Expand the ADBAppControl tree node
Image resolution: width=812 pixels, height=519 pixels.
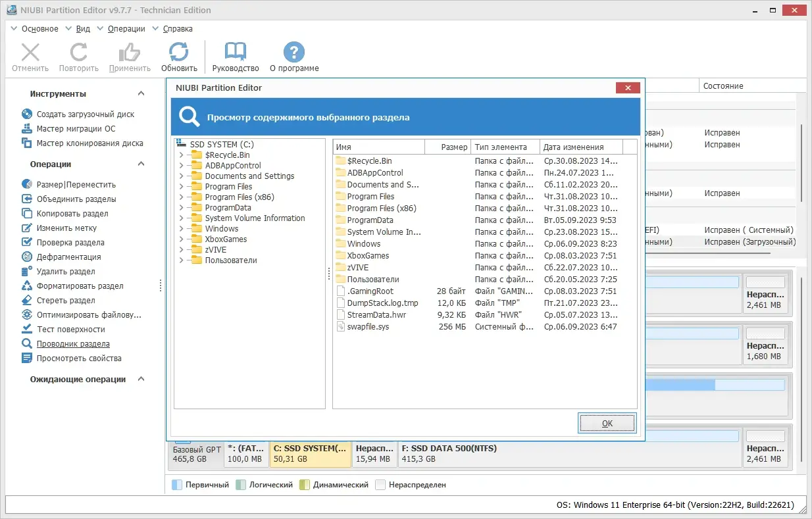pyautogui.click(x=182, y=166)
